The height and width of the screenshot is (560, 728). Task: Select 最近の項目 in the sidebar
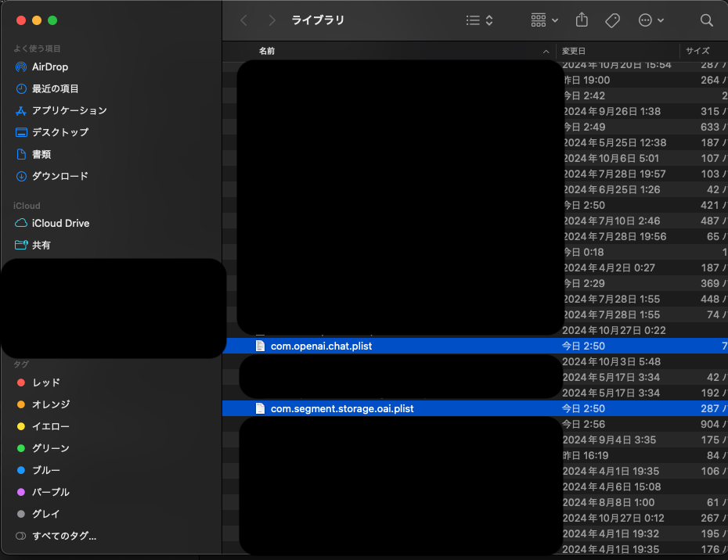[x=55, y=88]
